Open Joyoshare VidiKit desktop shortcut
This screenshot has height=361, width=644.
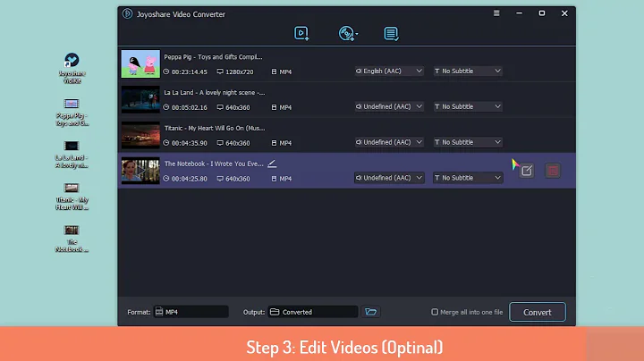tap(72, 68)
